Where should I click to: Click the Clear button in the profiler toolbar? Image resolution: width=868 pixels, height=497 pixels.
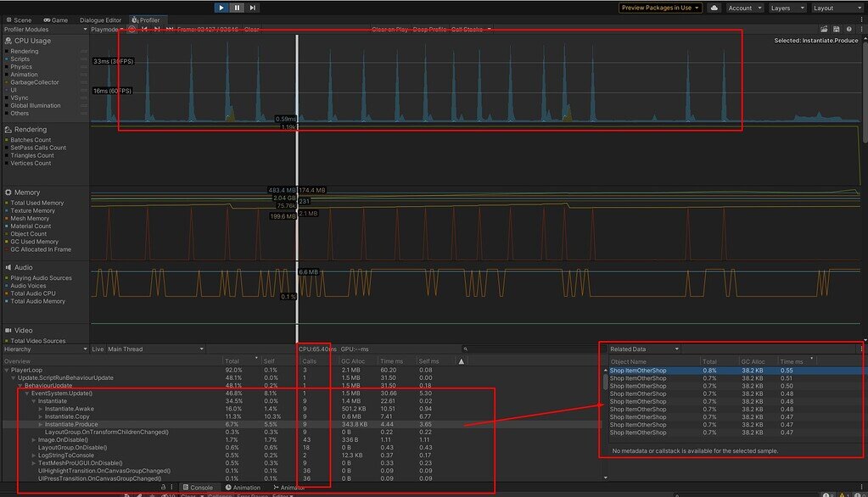[250, 28]
